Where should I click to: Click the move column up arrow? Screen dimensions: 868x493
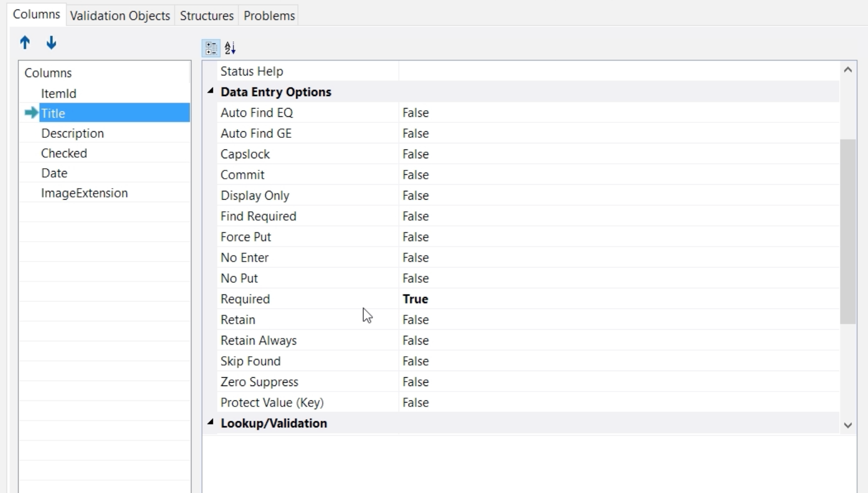(x=25, y=42)
